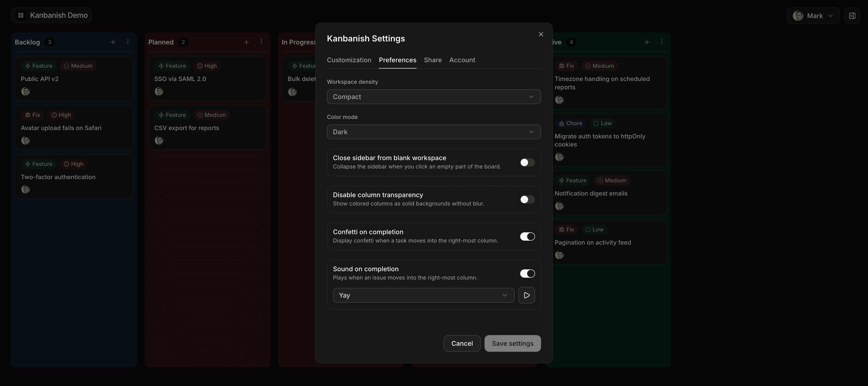Turn off Sound on completion

pyautogui.click(x=527, y=274)
